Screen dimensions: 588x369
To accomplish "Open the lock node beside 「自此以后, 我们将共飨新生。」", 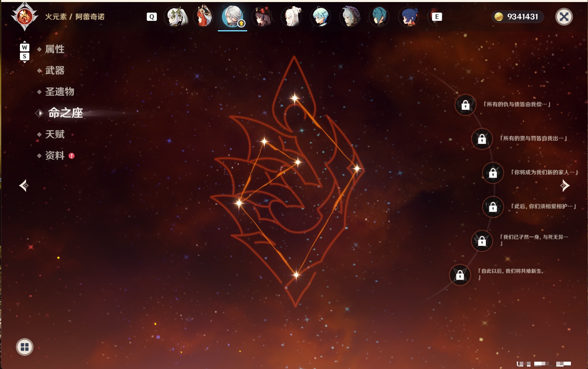I will pyautogui.click(x=460, y=275).
